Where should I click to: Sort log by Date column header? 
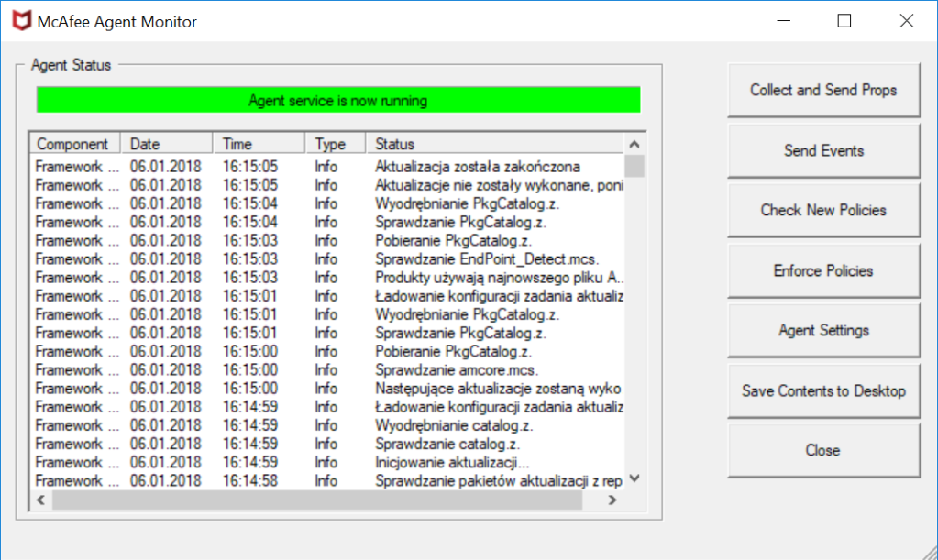tap(166, 144)
